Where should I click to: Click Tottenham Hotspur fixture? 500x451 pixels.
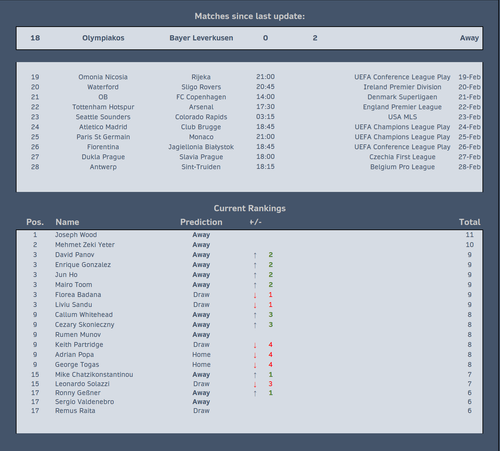click(103, 107)
